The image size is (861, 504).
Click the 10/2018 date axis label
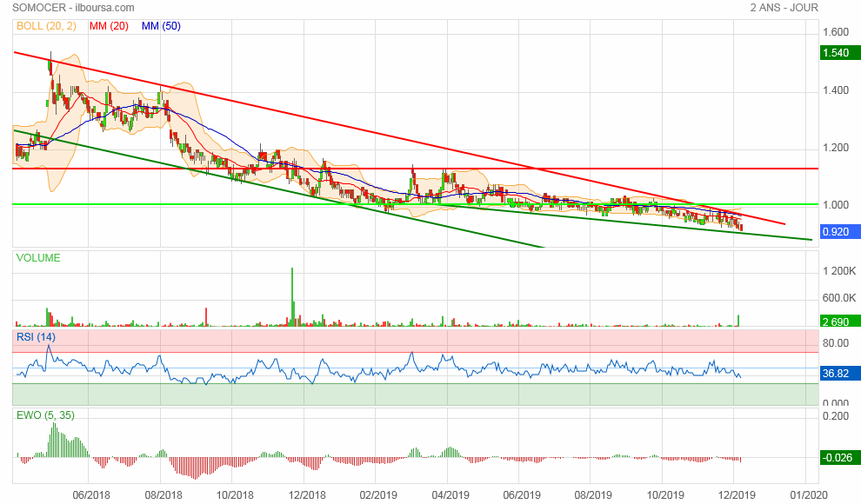[235, 495]
